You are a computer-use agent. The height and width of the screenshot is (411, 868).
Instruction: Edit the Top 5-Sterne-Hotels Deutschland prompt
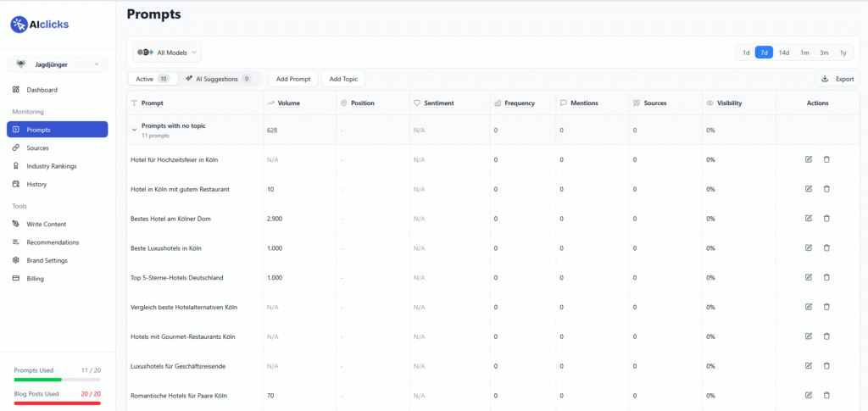[x=809, y=278]
